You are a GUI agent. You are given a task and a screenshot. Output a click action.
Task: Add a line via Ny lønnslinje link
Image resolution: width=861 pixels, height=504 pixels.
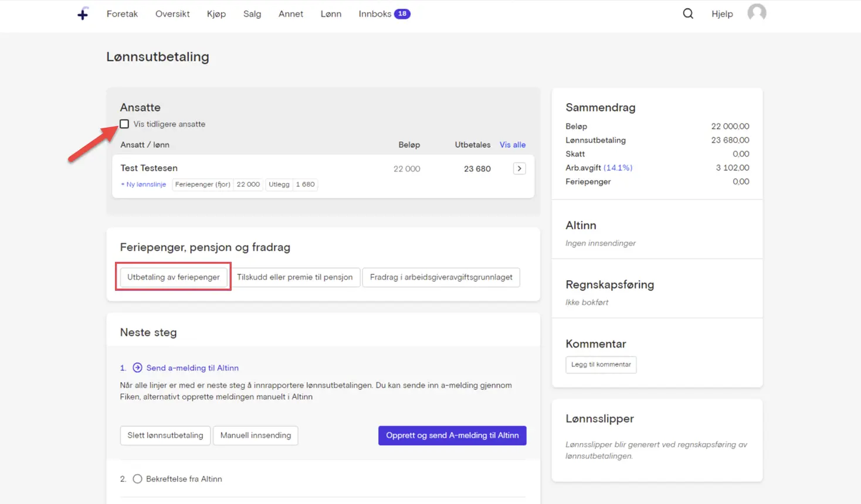coord(144,184)
